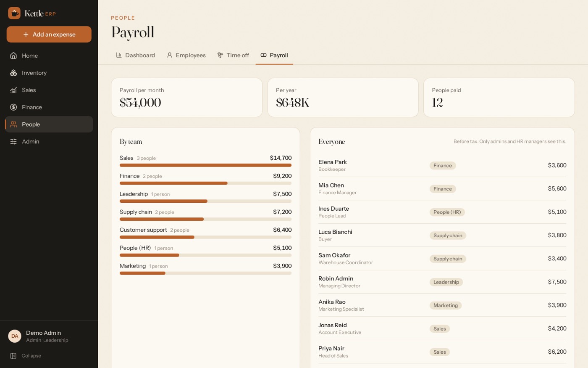Click the Dashboard bar chart icon
The image size is (588, 368).
tap(119, 55)
